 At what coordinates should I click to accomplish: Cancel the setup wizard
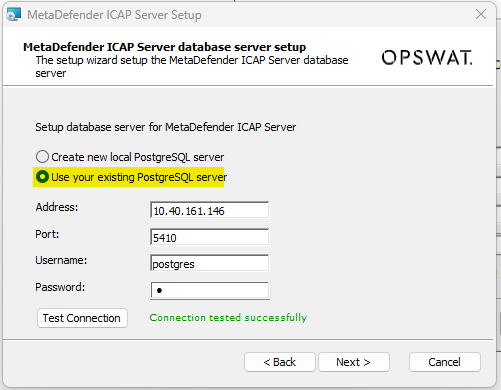click(445, 362)
